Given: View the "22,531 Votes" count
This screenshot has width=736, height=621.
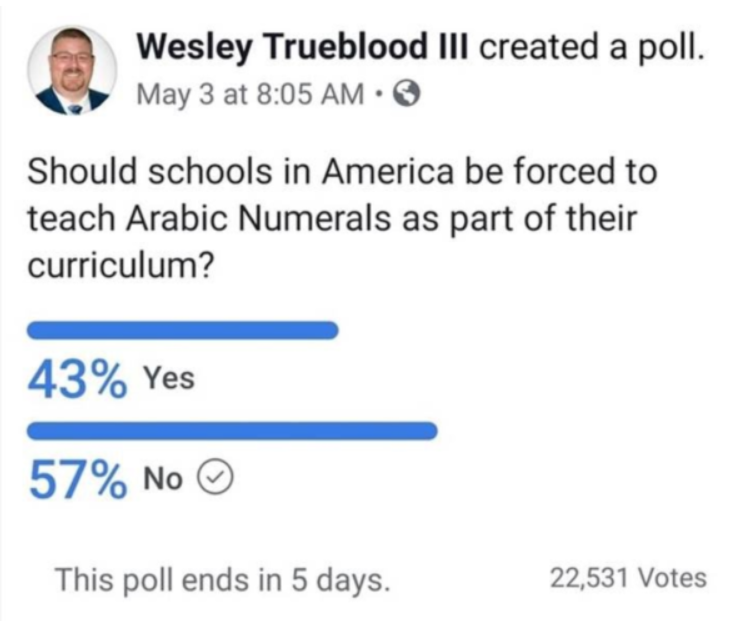Looking at the screenshot, I should [628, 578].
